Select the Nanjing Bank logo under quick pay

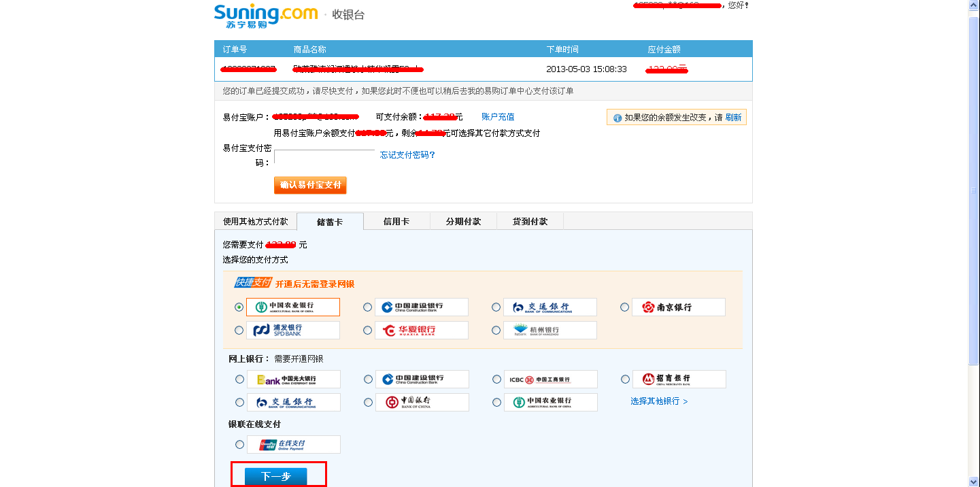(x=678, y=307)
